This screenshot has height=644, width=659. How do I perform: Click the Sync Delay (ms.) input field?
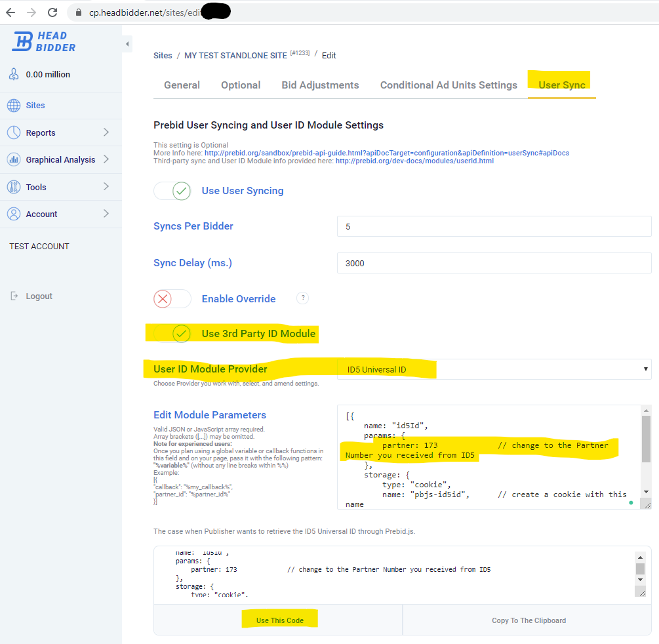(x=494, y=263)
